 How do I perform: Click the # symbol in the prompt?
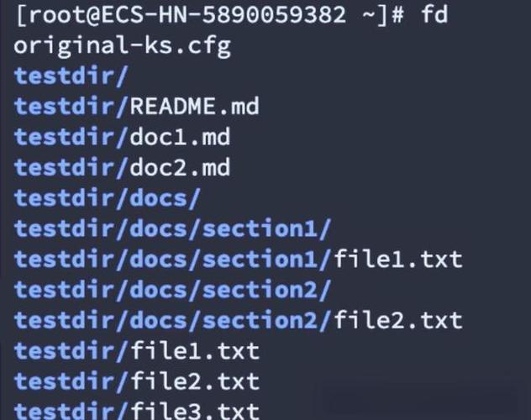[397, 15]
